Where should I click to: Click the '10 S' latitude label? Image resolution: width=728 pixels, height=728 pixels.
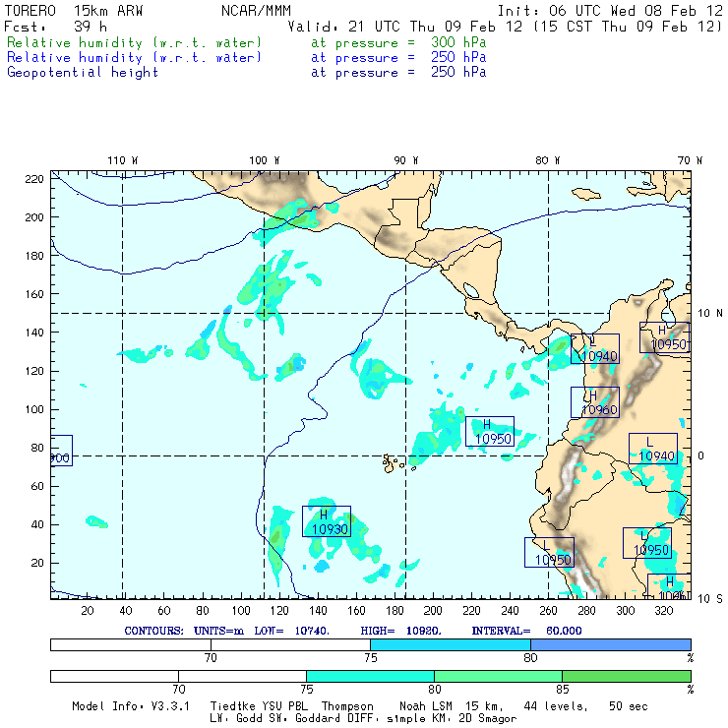click(710, 599)
